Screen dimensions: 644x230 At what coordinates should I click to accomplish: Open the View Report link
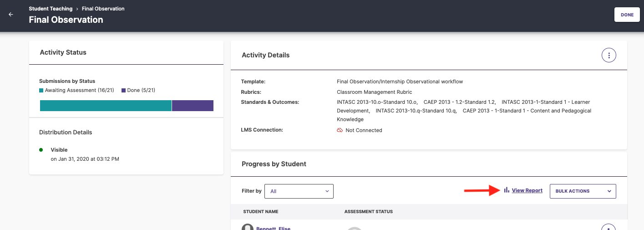pos(527,190)
